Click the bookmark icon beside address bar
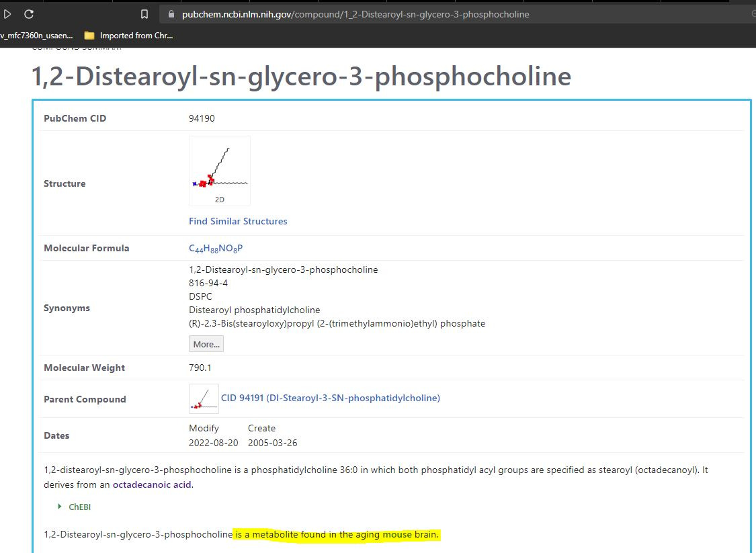This screenshot has width=756, height=553. click(144, 15)
